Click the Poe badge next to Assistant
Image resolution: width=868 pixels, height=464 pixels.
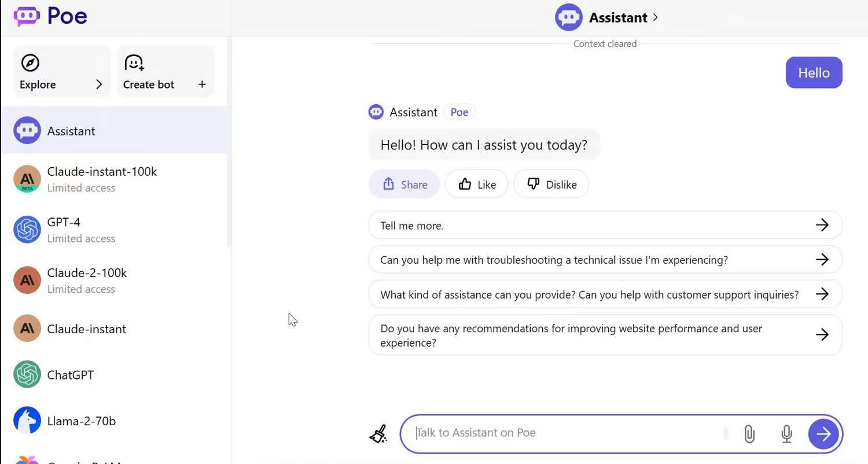point(459,112)
